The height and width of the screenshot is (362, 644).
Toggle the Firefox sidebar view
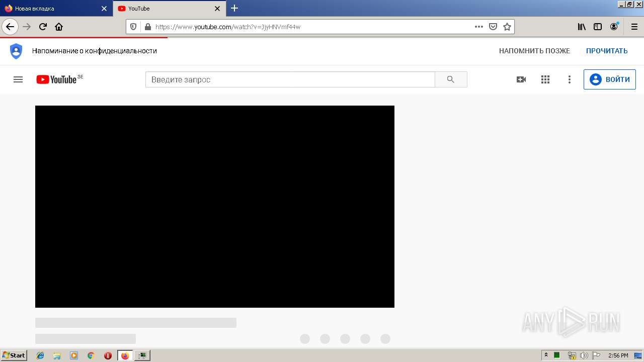coord(598,27)
